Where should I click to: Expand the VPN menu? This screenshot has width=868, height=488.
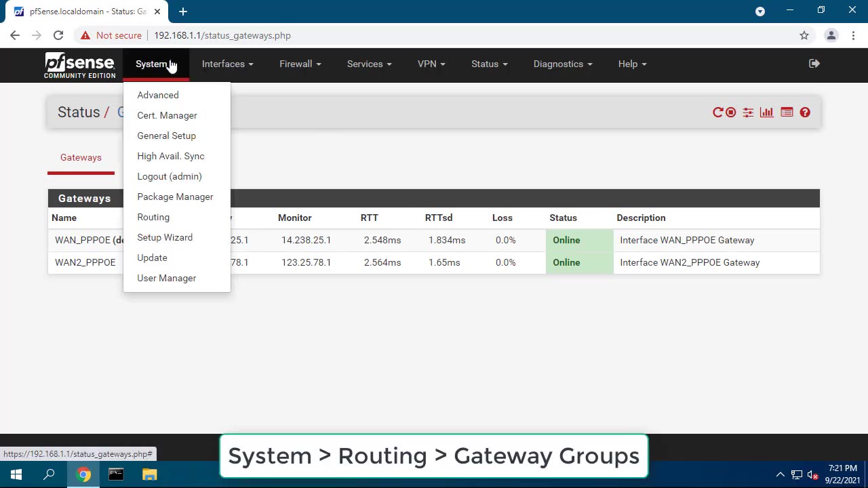pos(431,64)
